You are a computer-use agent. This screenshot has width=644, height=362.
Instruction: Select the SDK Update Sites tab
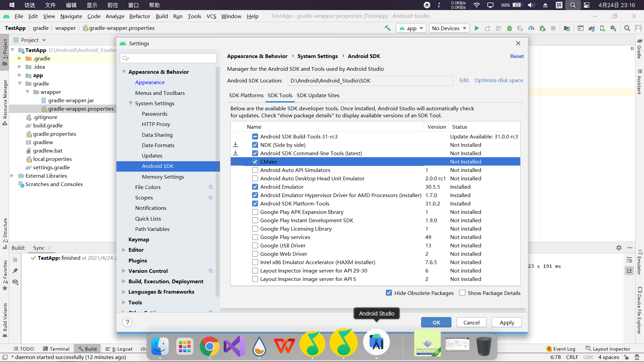pos(318,95)
